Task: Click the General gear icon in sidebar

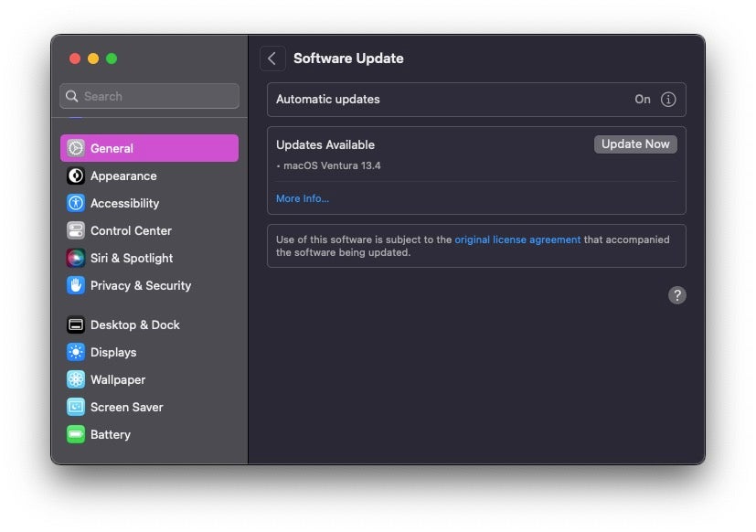Action: [76, 148]
